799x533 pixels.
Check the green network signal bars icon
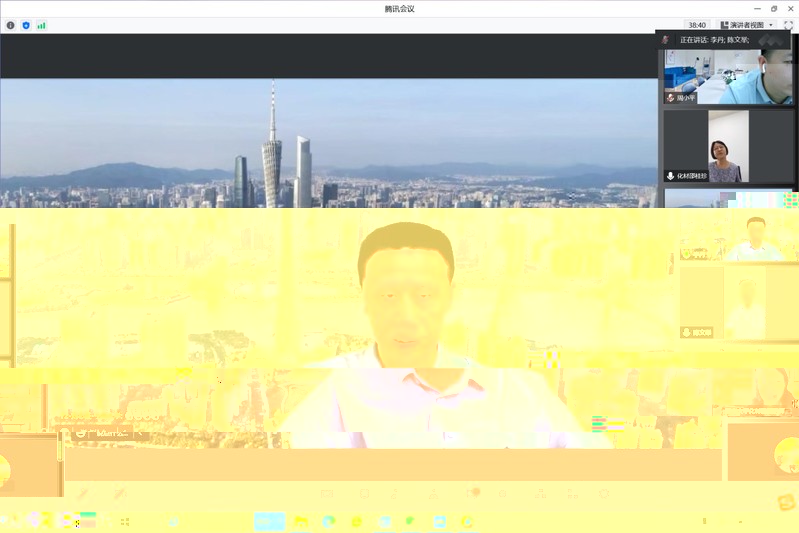click(x=41, y=25)
